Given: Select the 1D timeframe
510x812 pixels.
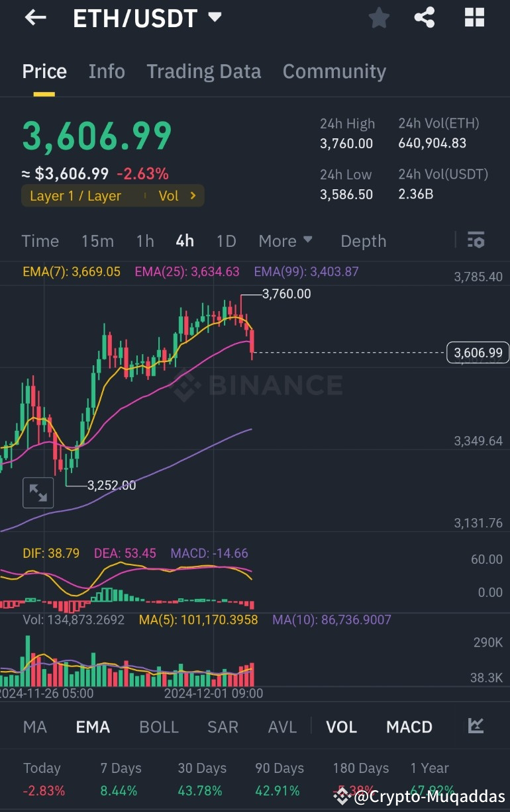Looking at the screenshot, I should click(226, 240).
